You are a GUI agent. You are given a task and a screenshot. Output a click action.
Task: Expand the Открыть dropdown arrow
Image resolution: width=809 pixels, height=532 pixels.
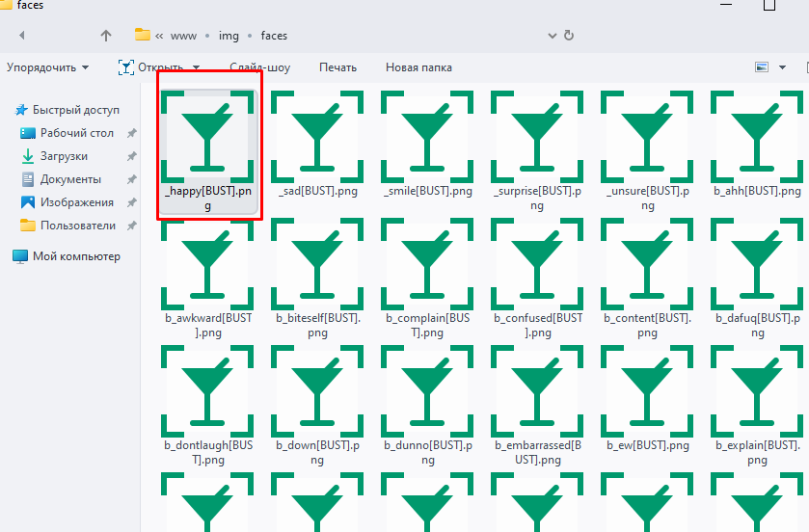tap(196, 67)
